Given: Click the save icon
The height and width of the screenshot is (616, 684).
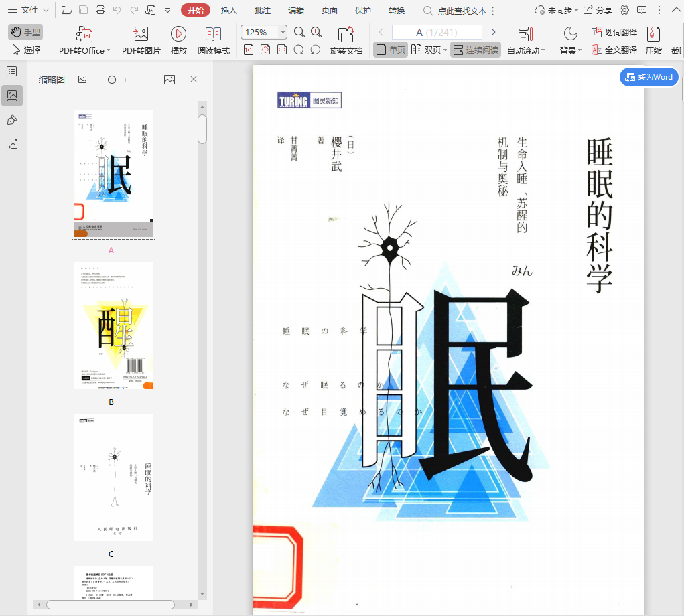Looking at the screenshot, I should [x=83, y=10].
